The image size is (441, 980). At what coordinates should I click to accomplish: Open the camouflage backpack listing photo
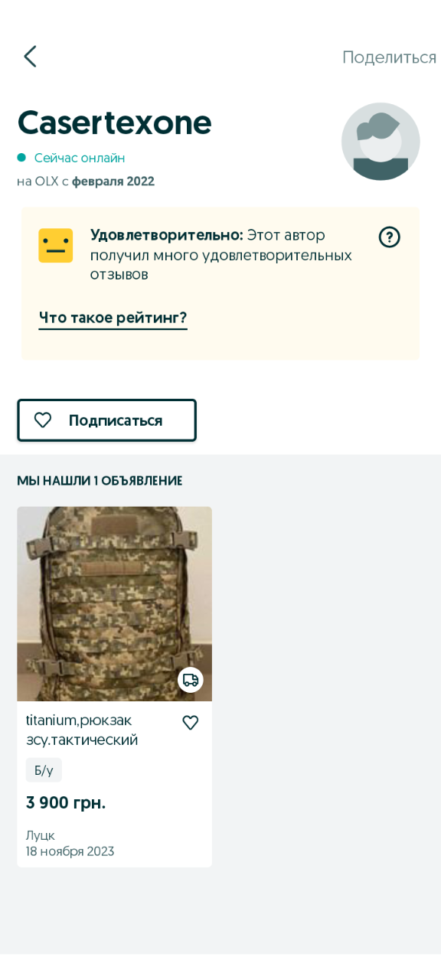click(115, 604)
